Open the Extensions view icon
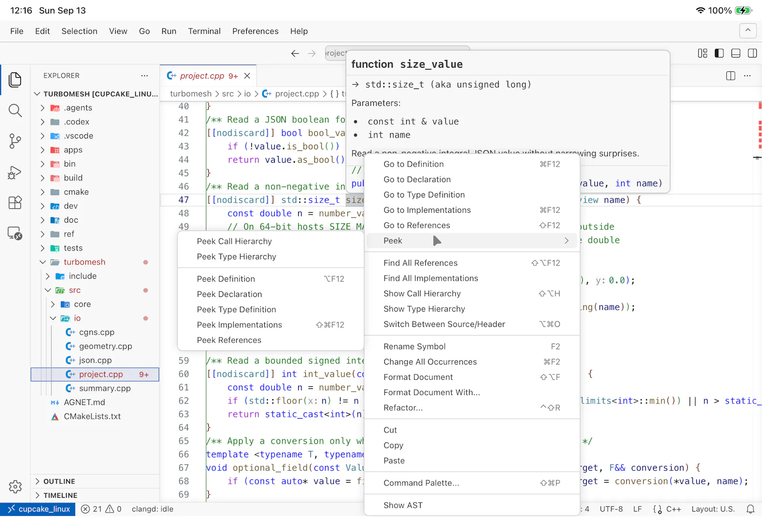Screen dimensions: 762x532 click(15, 203)
